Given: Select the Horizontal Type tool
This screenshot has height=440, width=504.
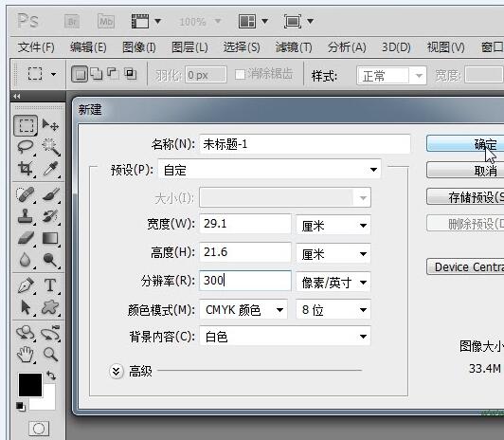Looking at the screenshot, I should point(50,285).
